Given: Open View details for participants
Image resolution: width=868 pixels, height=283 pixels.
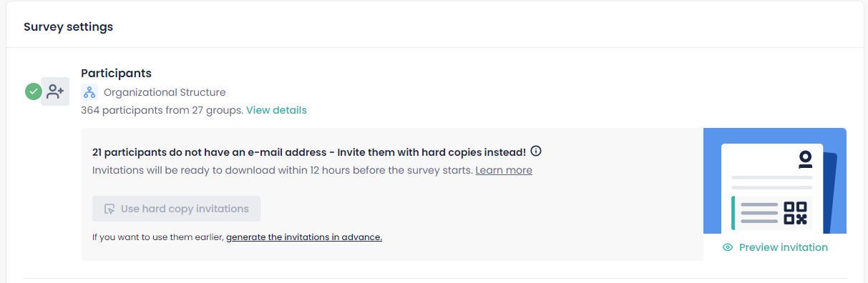Looking at the screenshot, I should 276,110.
